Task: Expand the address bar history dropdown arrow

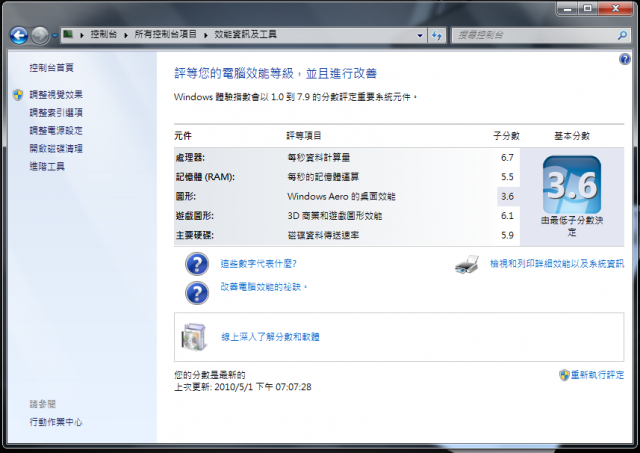Action: (x=420, y=36)
